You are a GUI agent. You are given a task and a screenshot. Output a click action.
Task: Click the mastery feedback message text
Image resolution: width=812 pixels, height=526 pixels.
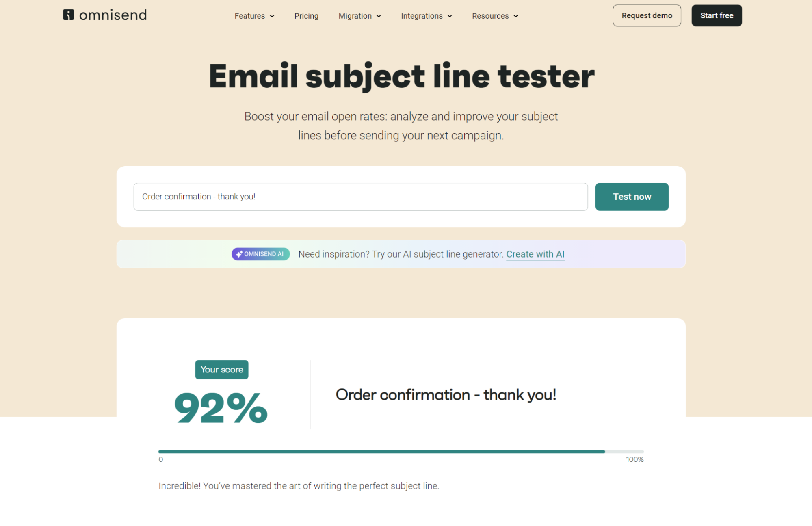(x=299, y=485)
